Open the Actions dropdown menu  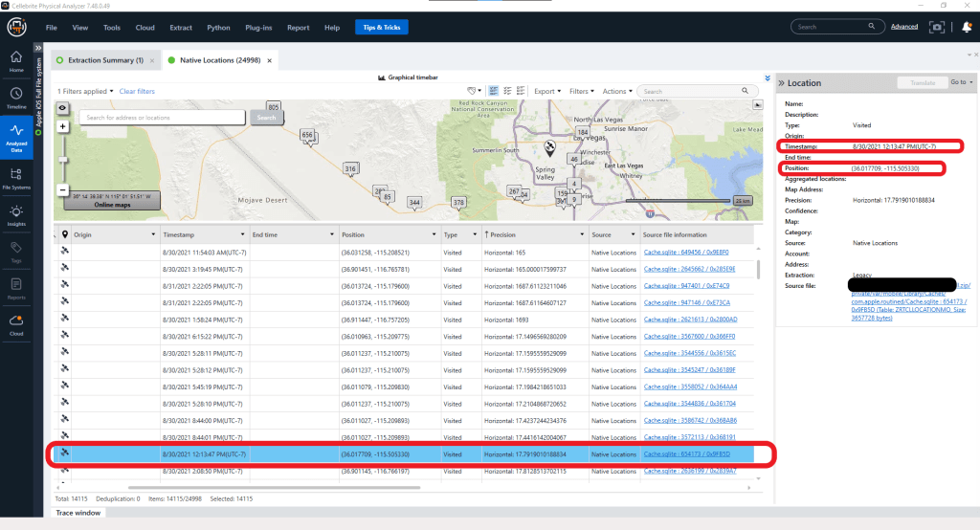coord(615,91)
